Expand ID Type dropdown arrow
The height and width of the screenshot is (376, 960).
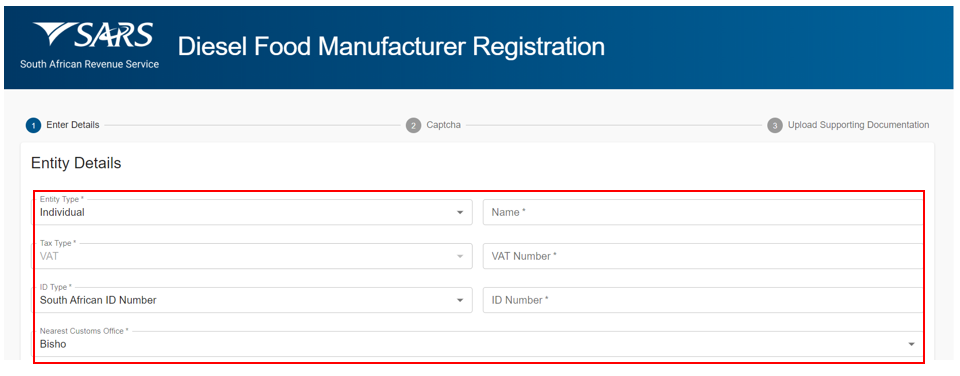click(460, 301)
